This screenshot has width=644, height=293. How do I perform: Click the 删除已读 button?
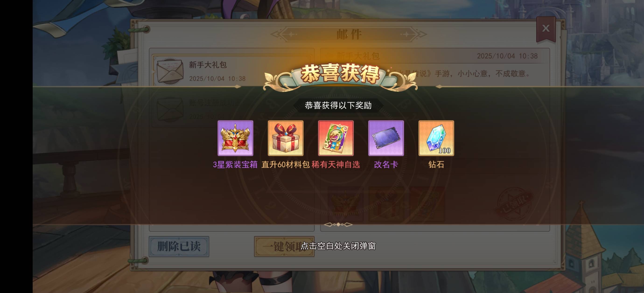coord(179,246)
